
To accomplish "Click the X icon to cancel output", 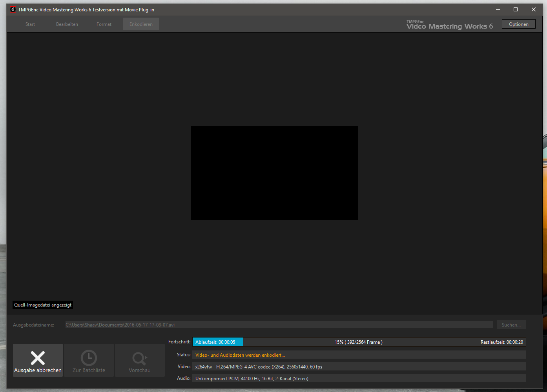I will tap(38, 358).
